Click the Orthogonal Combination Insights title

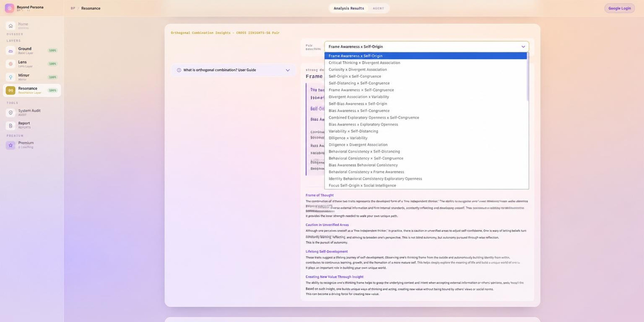click(x=225, y=33)
